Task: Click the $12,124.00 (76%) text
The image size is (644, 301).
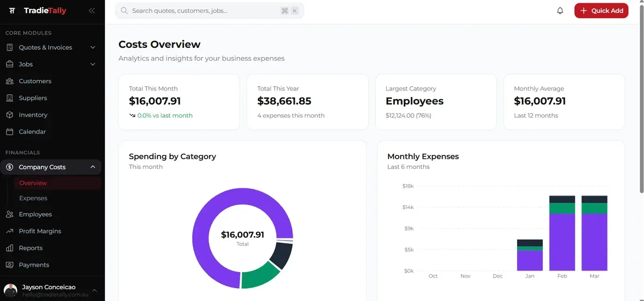Action: pyautogui.click(x=408, y=116)
